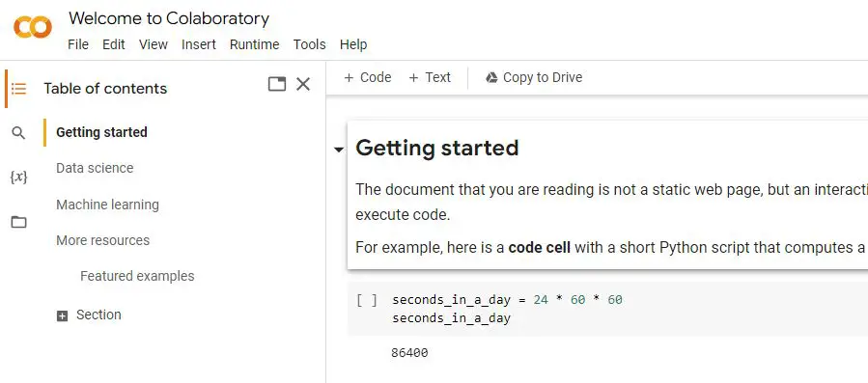Run the seconds_in_a_day code cell
This screenshot has width=868, height=383.
point(367,300)
